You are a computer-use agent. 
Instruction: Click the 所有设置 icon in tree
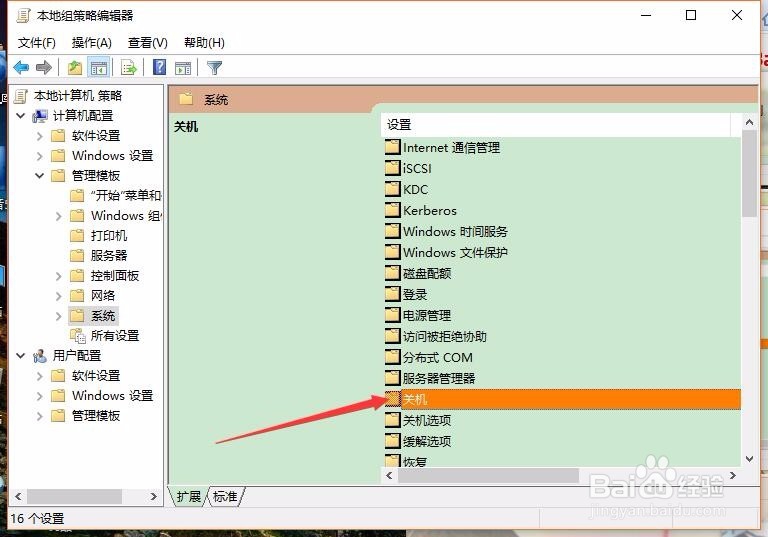(77, 336)
